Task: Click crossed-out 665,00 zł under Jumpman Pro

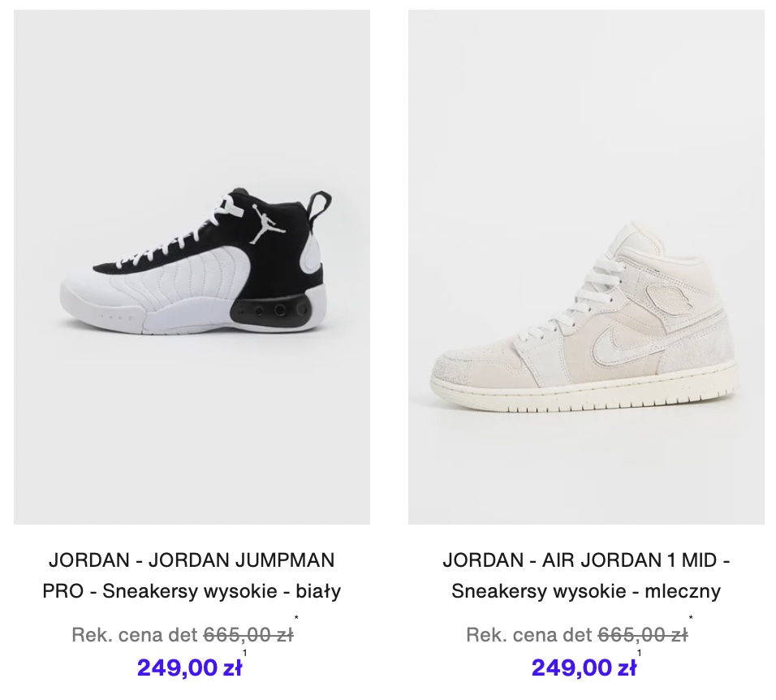Action: click(248, 635)
